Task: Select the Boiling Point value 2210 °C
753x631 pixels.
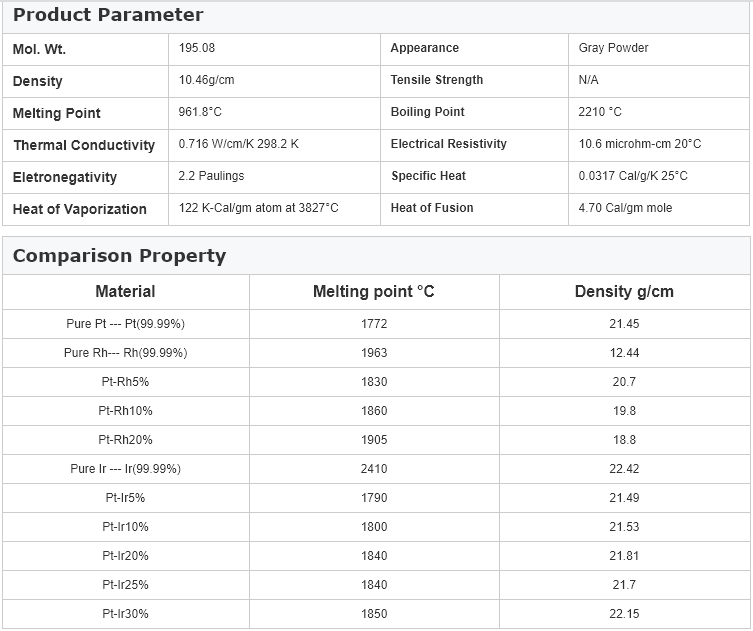Action: pyautogui.click(x=600, y=112)
